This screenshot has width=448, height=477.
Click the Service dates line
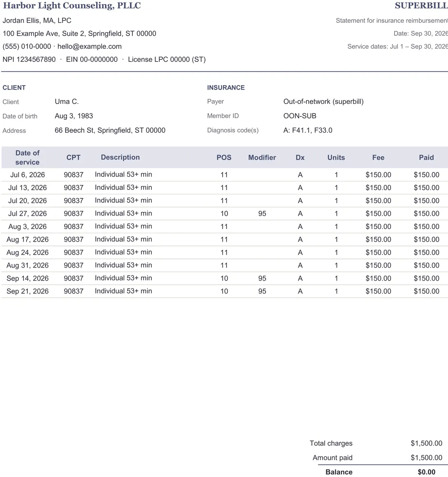(397, 46)
